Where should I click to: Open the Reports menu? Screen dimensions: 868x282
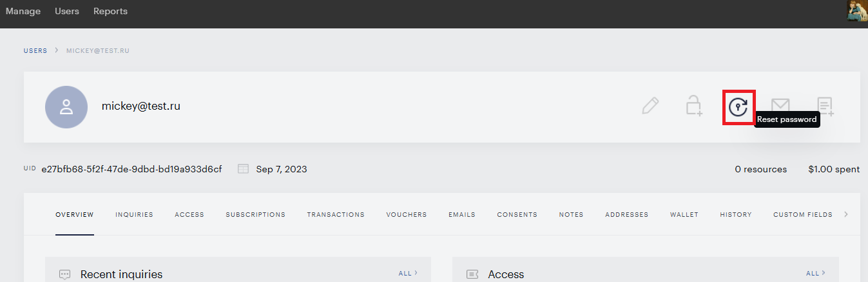(x=110, y=11)
